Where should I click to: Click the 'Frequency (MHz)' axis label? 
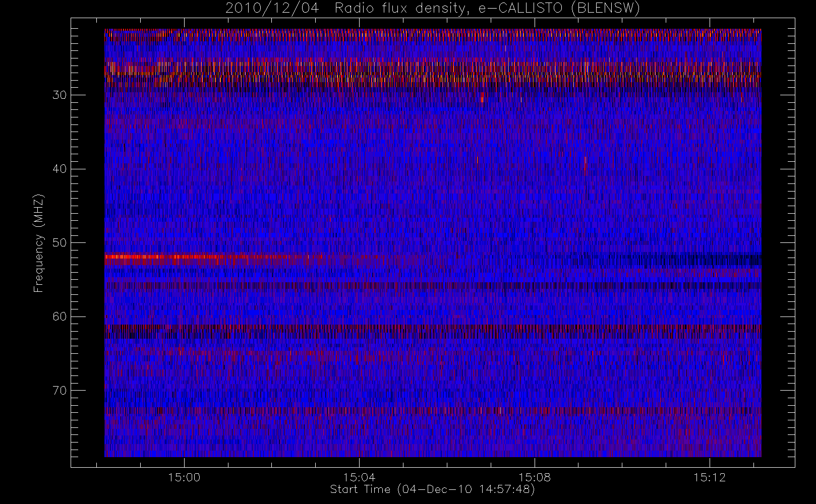[x=38, y=243]
